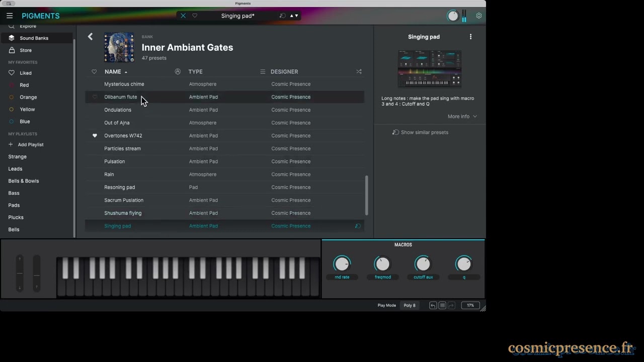Click the Singing pad synth preview thumbnail

(x=430, y=69)
